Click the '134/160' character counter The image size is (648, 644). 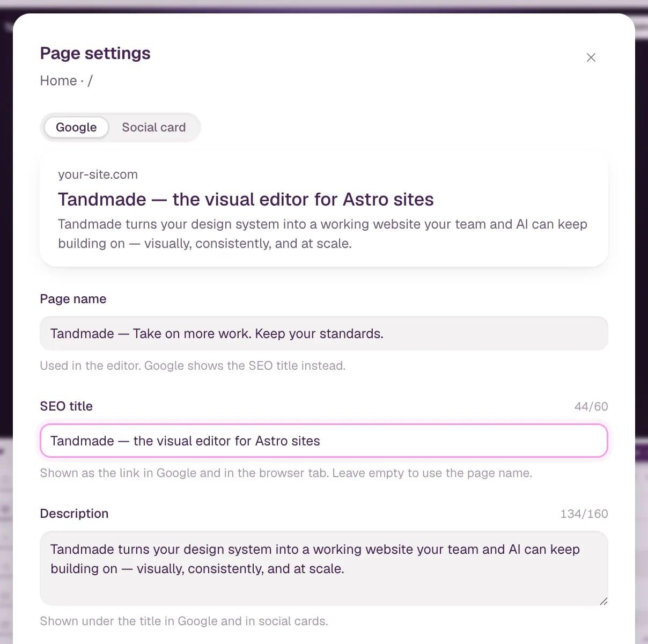584,514
